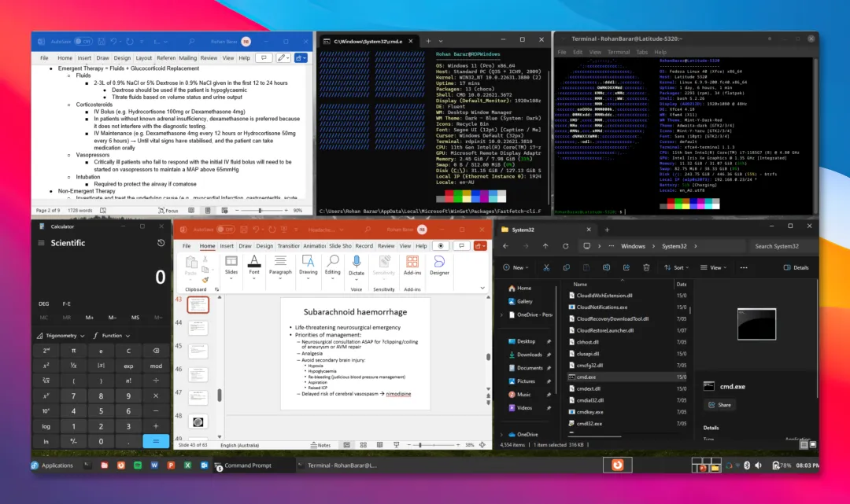Click the Word icon in the taskbar
Viewport: 850px width, 504px height.
[154, 465]
